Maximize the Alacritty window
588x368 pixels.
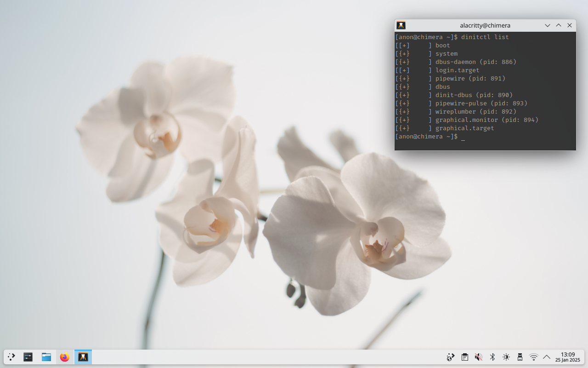click(x=559, y=25)
